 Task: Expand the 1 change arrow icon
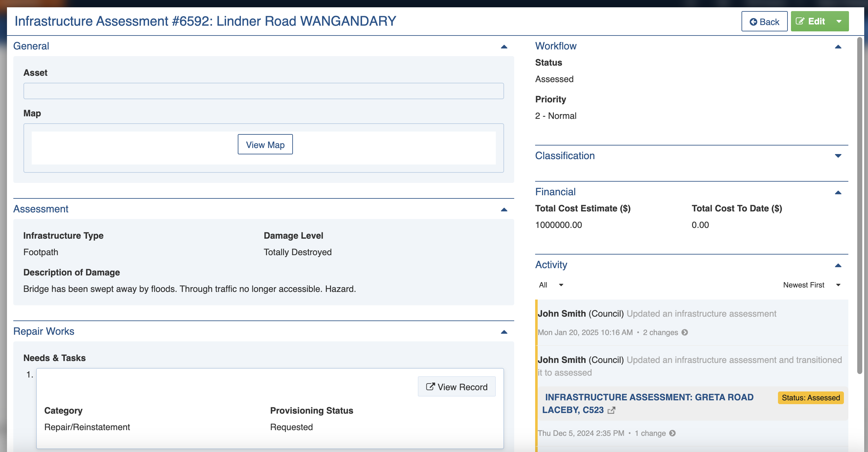tap(672, 433)
